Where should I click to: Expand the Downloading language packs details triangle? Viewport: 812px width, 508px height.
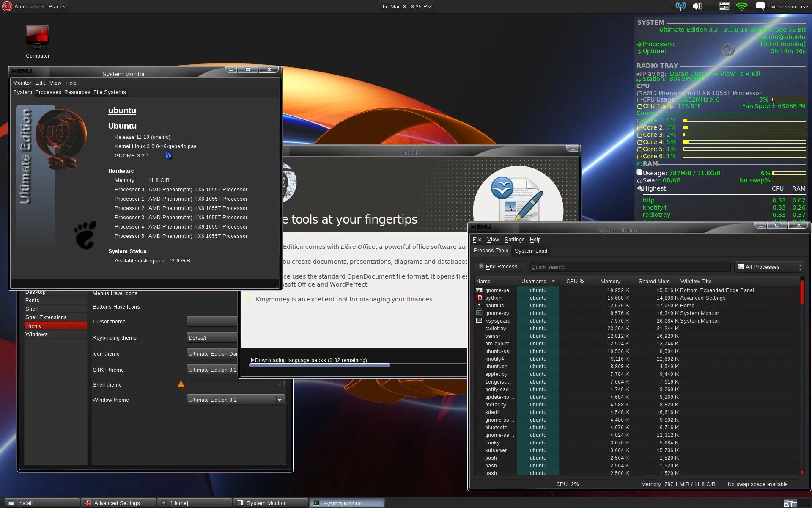click(252, 360)
